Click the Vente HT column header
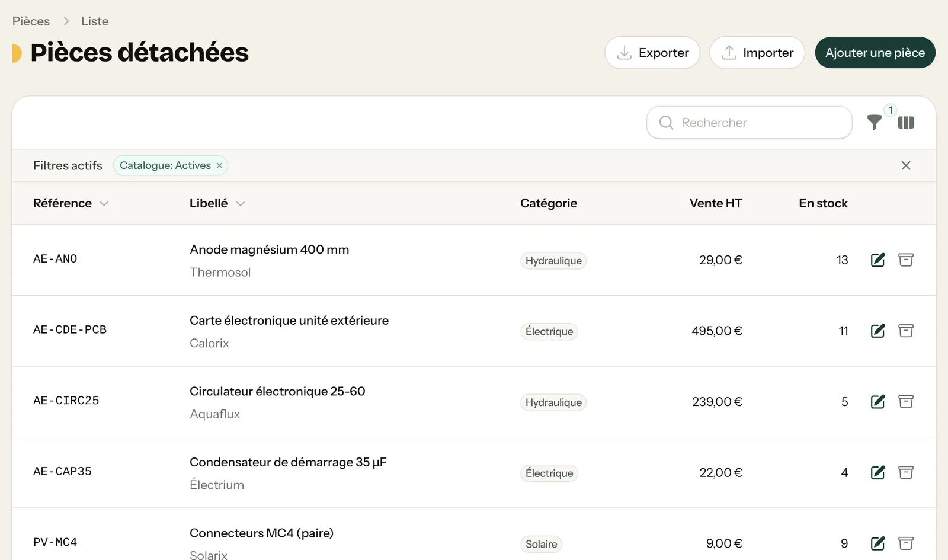This screenshot has height=560, width=948. tap(716, 203)
